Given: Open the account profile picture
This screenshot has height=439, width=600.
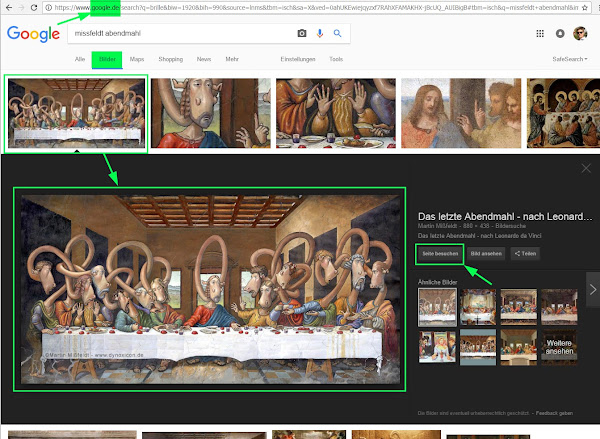Looking at the screenshot, I should tap(580, 34).
